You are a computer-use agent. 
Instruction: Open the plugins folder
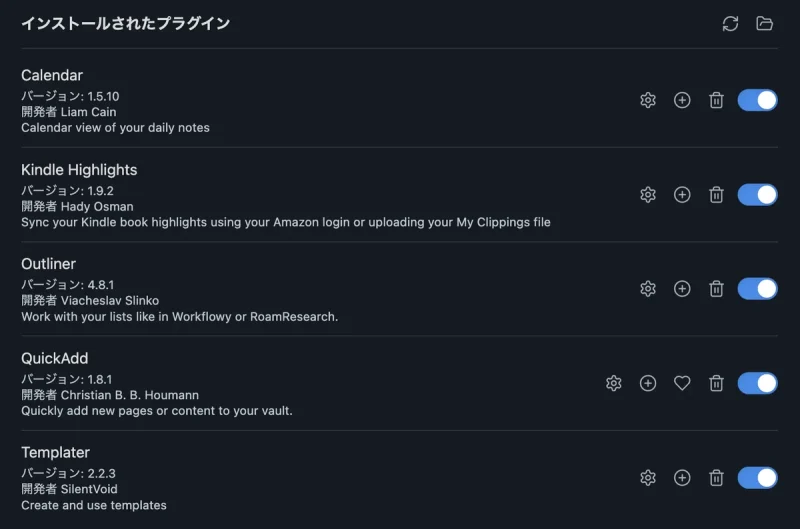[764, 23]
